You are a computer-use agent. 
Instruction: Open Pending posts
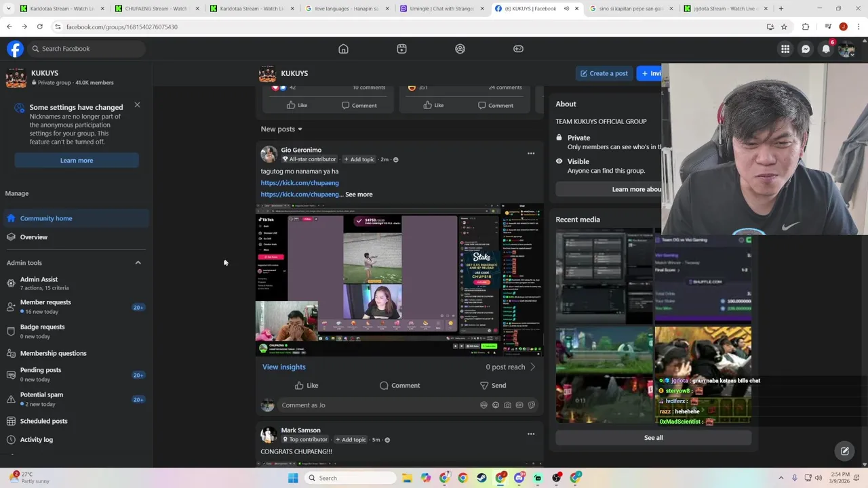point(76,374)
